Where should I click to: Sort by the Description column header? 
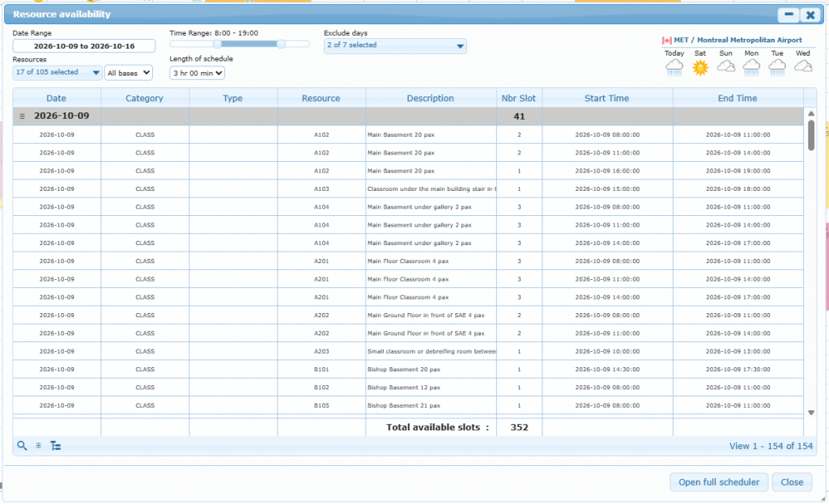pyautogui.click(x=431, y=98)
